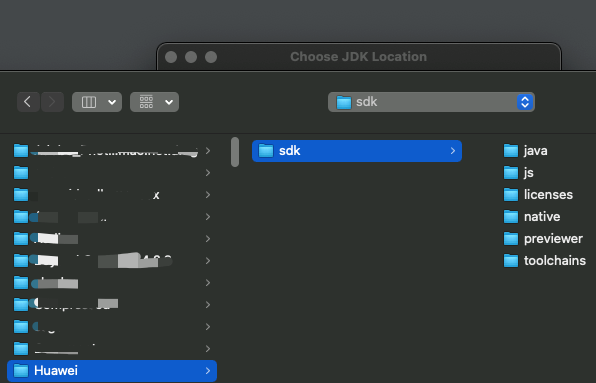
Task: Open the grouping options icon button
Action: (x=146, y=102)
